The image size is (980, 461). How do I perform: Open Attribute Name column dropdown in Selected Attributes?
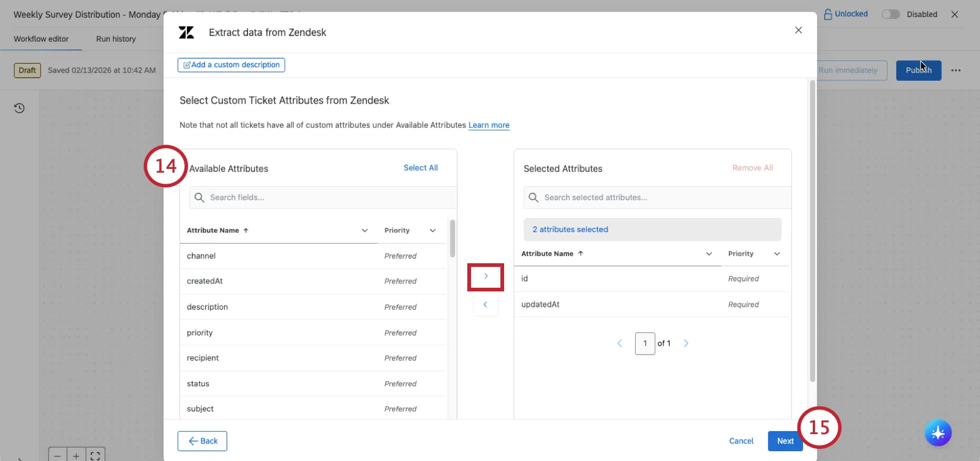point(709,253)
